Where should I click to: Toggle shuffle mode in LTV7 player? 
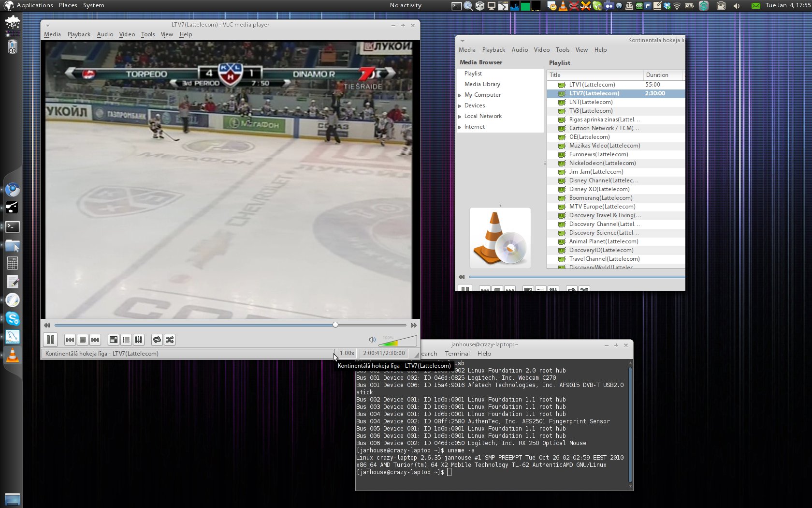170,340
